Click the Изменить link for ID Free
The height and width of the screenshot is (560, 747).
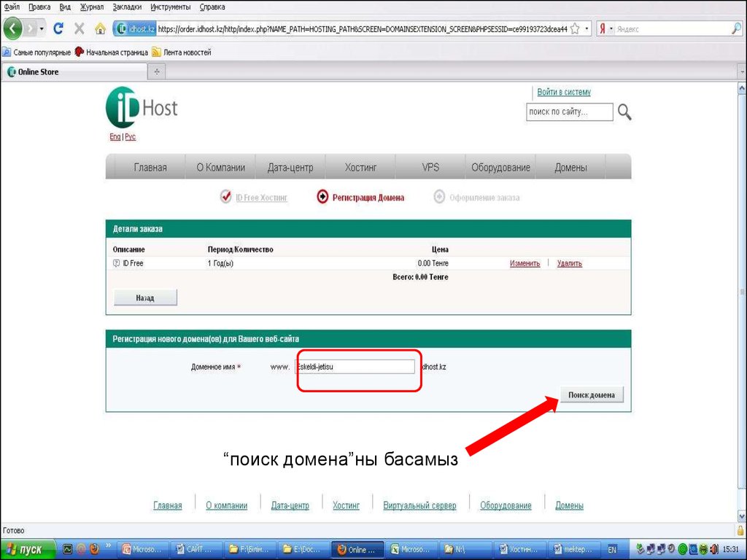point(525,263)
